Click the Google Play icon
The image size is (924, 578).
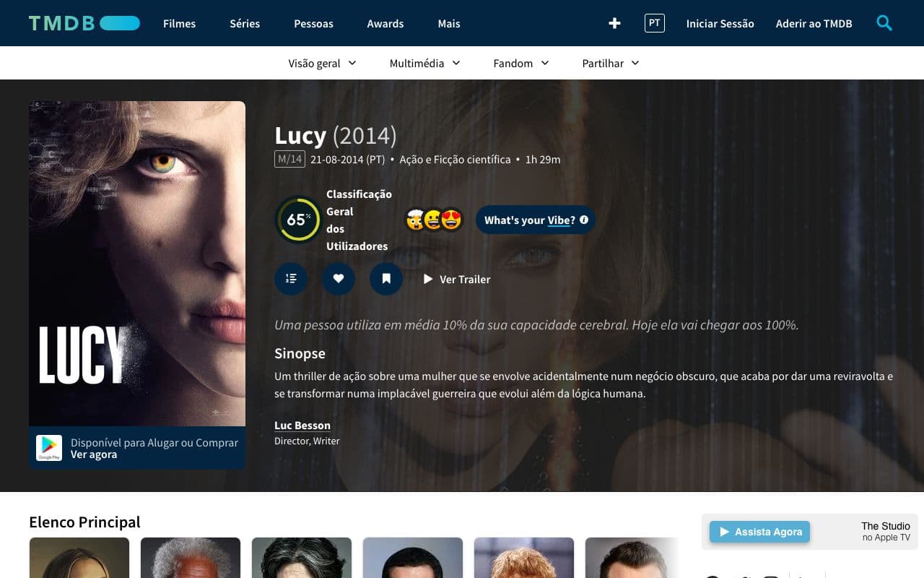tap(49, 448)
